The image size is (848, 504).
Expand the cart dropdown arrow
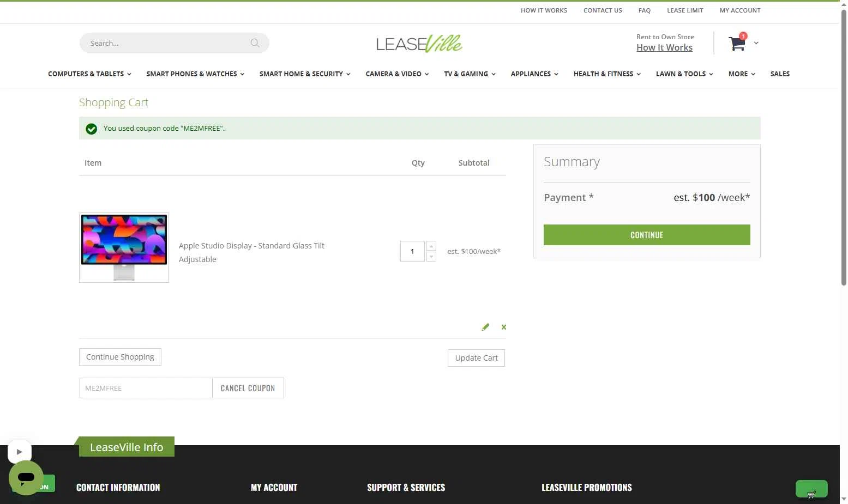tap(756, 43)
